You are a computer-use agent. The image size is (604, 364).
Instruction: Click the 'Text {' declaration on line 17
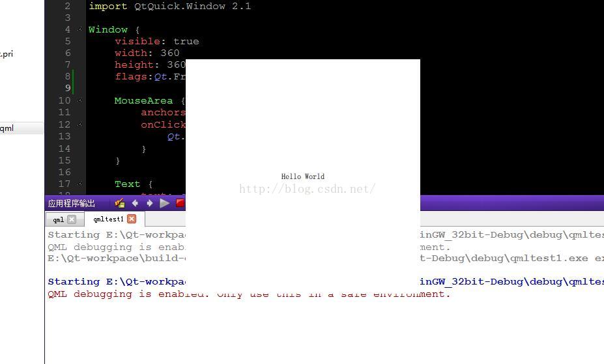coord(134,184)
